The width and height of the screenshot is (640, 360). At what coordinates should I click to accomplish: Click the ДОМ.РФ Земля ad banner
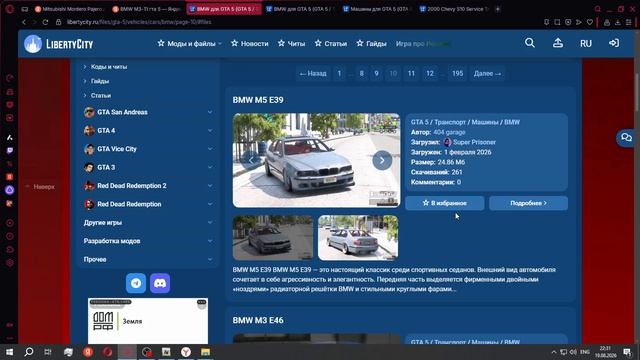coord(148,321)
